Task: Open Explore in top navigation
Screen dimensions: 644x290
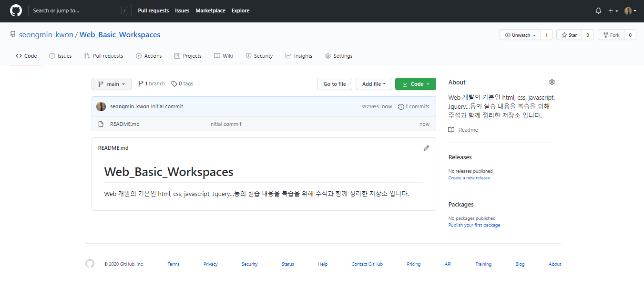Action: 240,10
